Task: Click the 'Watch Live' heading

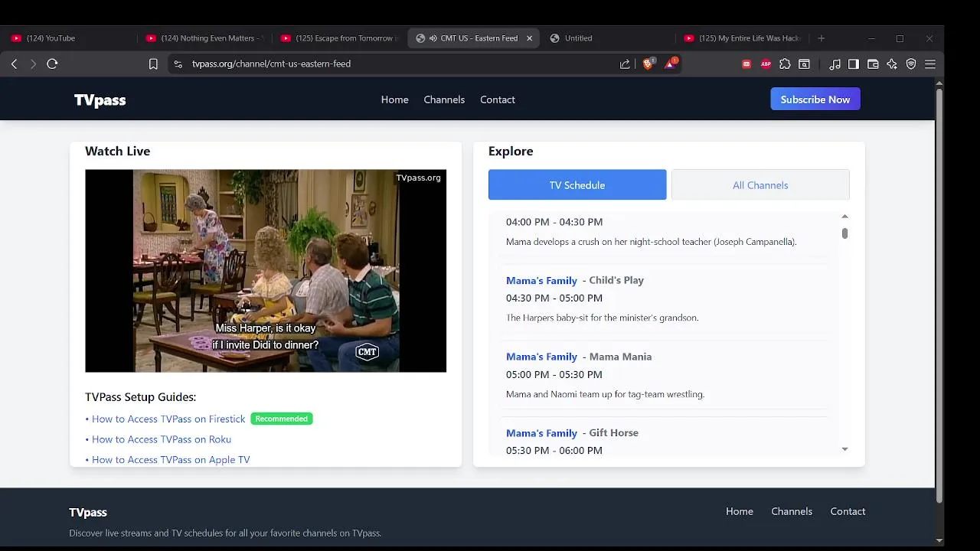Action: click(118, 152)
